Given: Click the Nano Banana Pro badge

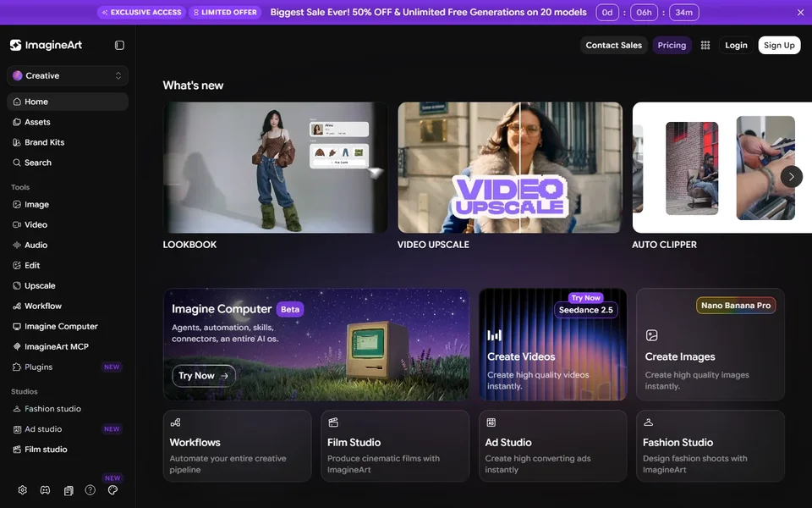Looking at the screenshot, I should (736, 306).
